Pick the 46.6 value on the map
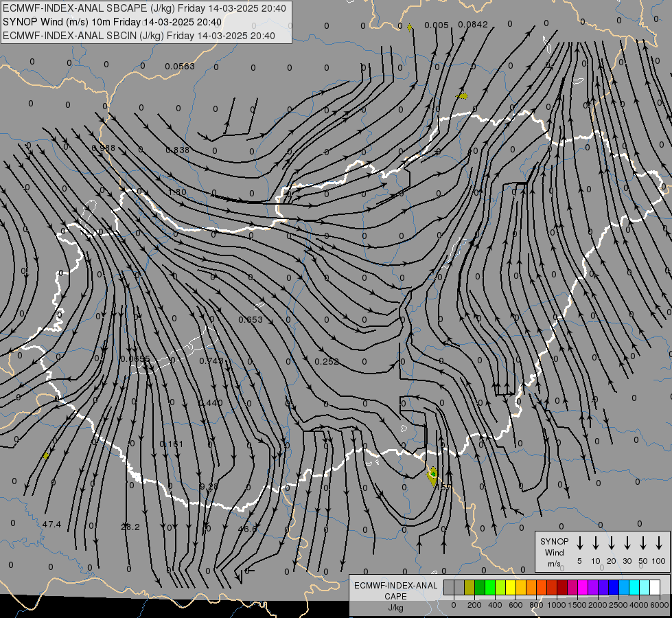 [x=247, y=529]
